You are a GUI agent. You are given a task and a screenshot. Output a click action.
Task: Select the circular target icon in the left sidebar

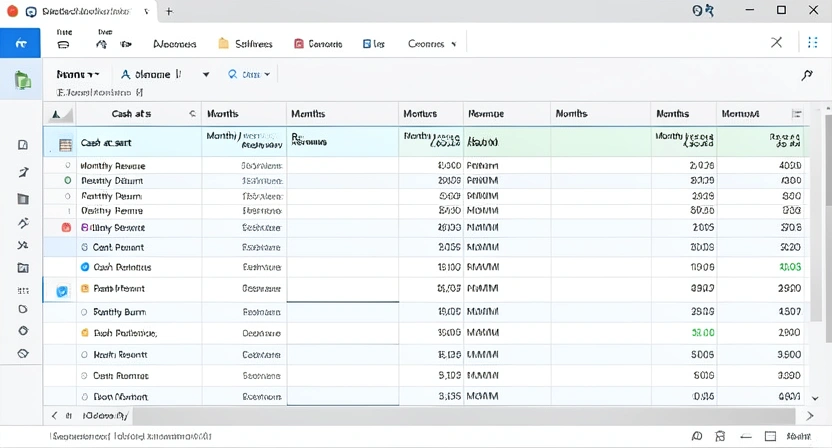pos(23,331)
